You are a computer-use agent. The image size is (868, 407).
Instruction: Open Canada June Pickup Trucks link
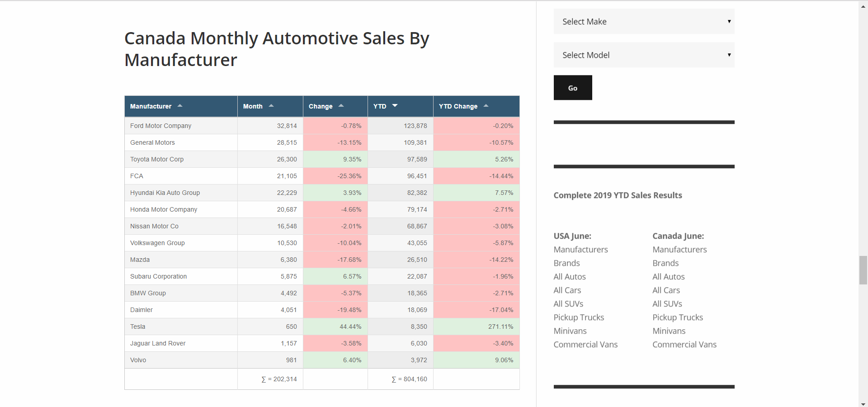tap(678, 317)
